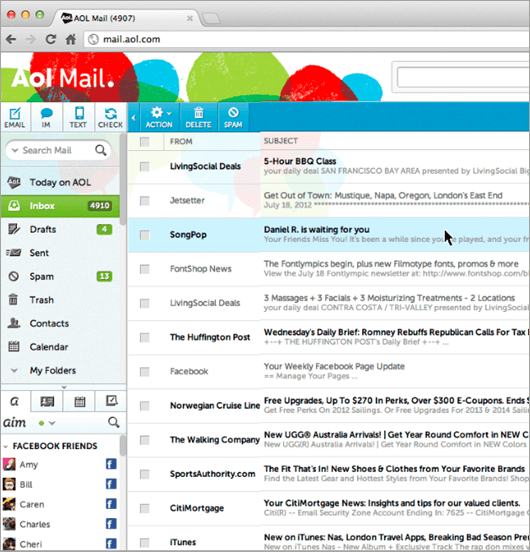This screenshot has width=530, height=552.
Task: Open Contacts from sidebar
Action: point(60,323)
